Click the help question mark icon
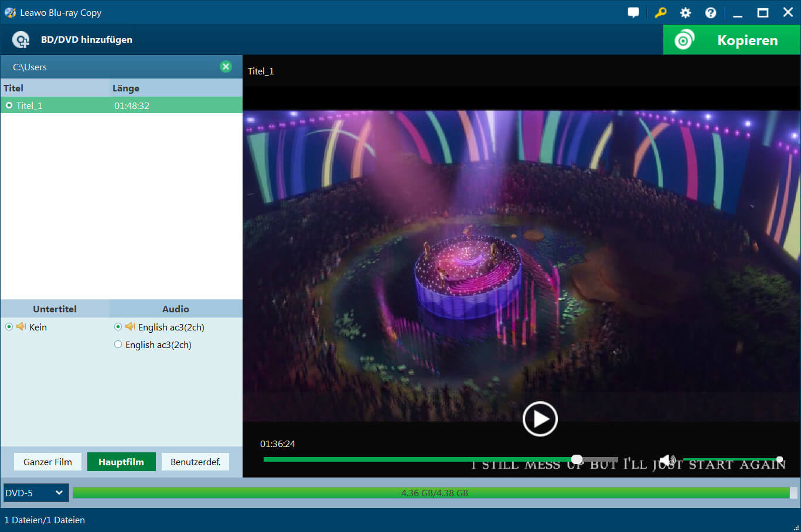801x532 pixels. (x=710, y=12)
